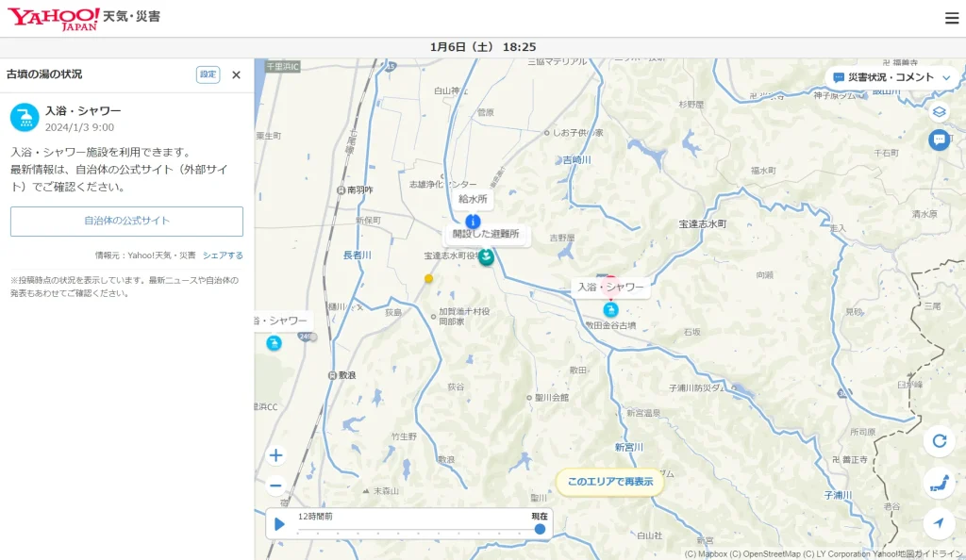
Task: Close the 古墳の湯の状況 panel
Action: pyautogui.click(x=236, y=74)
